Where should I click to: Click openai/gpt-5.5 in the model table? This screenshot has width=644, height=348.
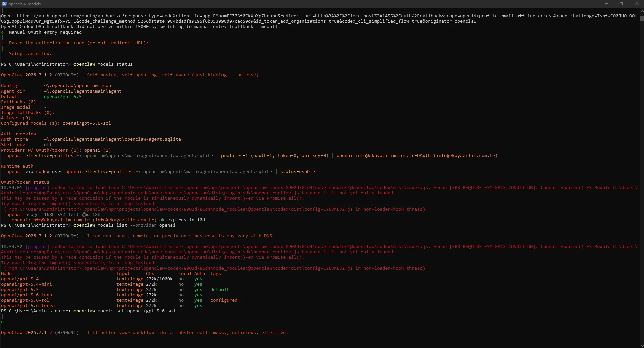tap(20, 290)
